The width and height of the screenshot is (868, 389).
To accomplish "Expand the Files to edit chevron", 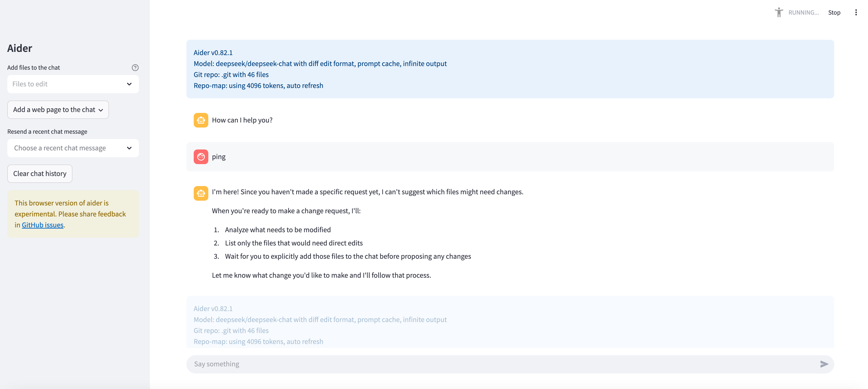I will pos(129,84).
